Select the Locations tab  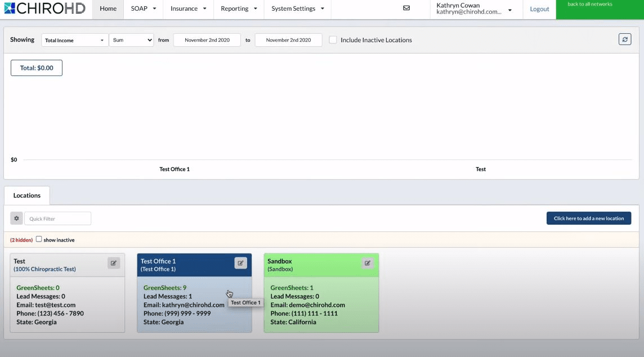[27, 195]
